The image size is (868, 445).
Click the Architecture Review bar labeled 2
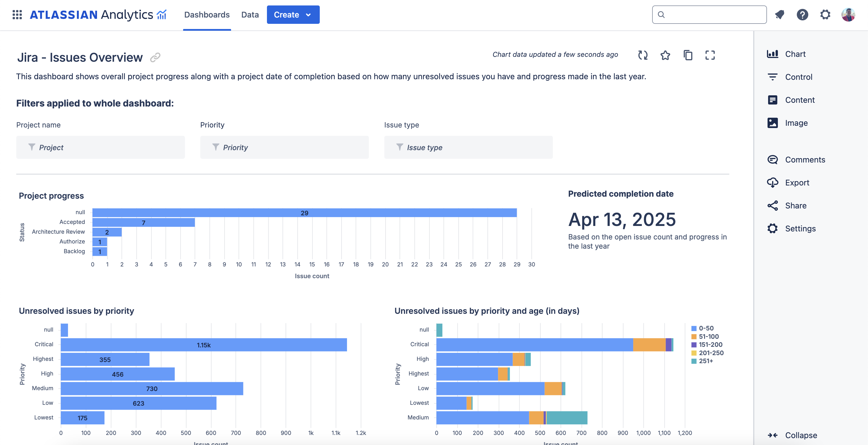coord(107,232)
